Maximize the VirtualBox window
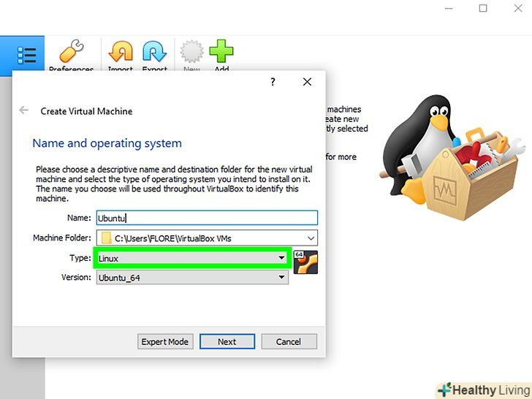 [x=483, y=9]
